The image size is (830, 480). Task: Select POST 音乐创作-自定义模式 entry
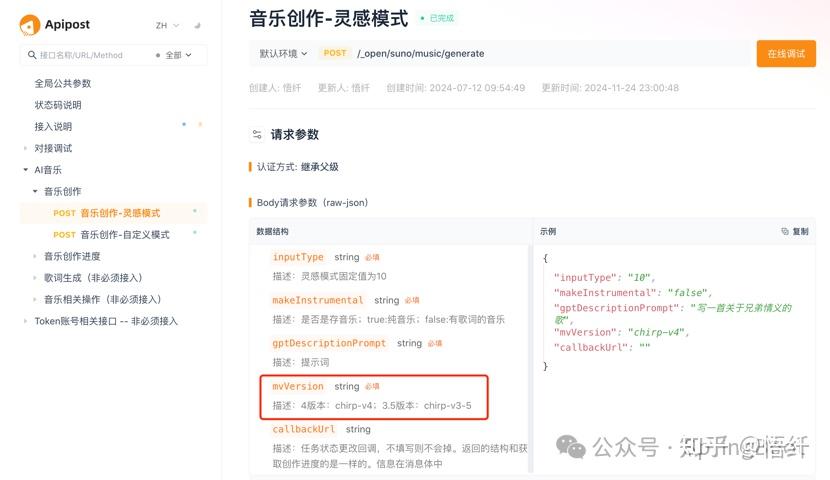[113, 234]
